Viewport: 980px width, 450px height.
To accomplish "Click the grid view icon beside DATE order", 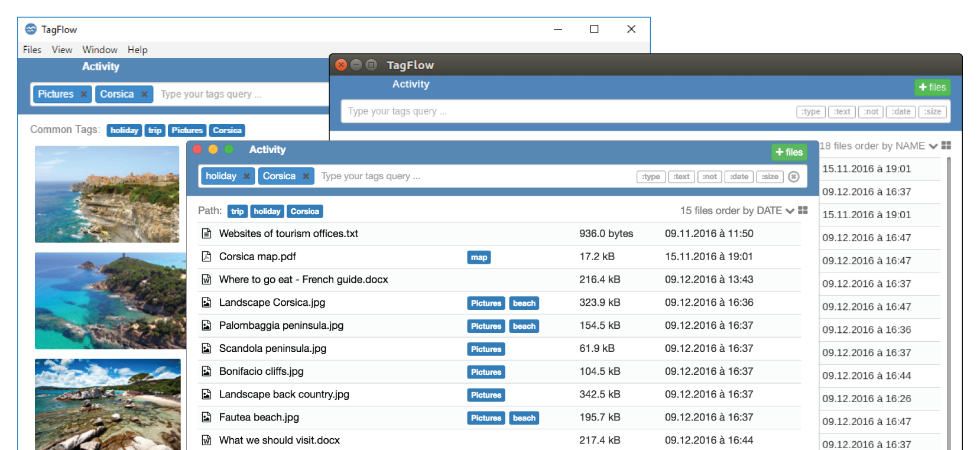I will (x=803, y=211).
